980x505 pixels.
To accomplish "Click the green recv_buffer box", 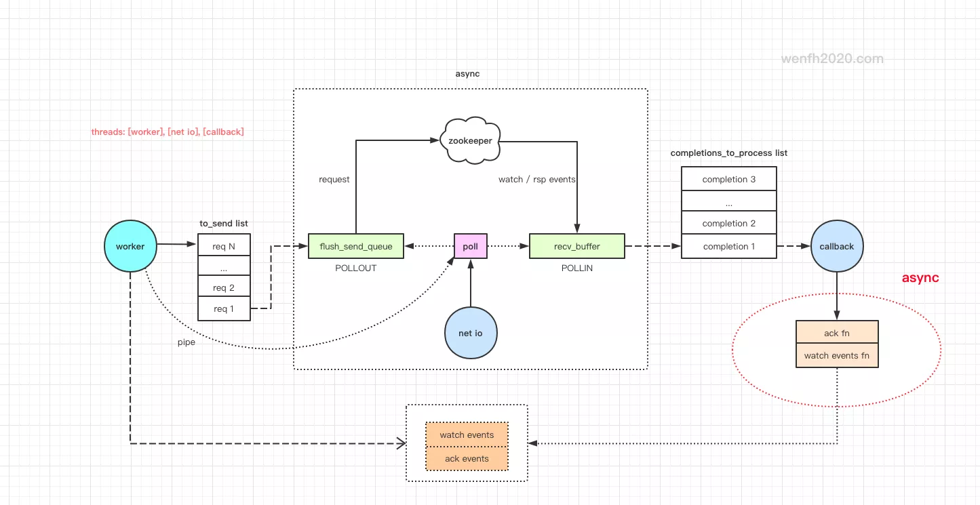I will pyautogui.click(x=576, y=247).
